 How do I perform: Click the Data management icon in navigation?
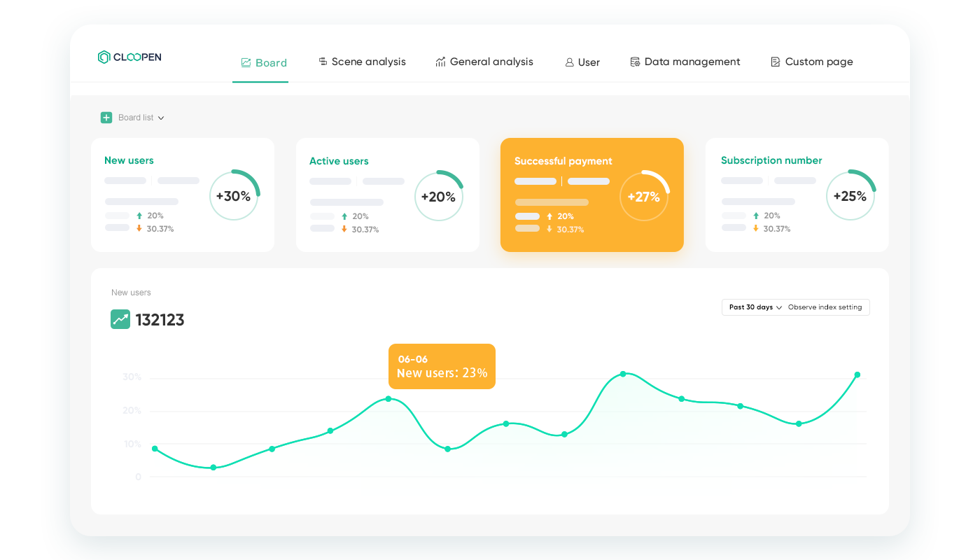click(635, 62)
